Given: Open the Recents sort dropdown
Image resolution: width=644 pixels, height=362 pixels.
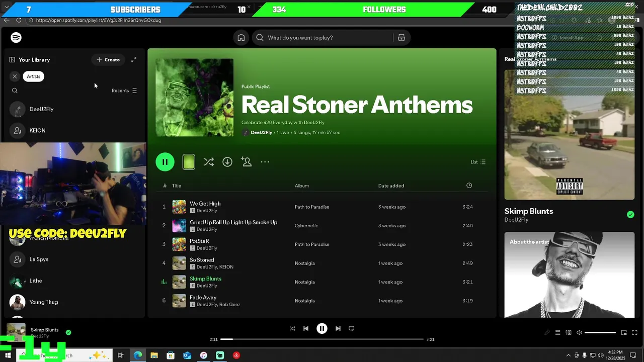Looking at the screenshot, I should (x=124, y=90).
